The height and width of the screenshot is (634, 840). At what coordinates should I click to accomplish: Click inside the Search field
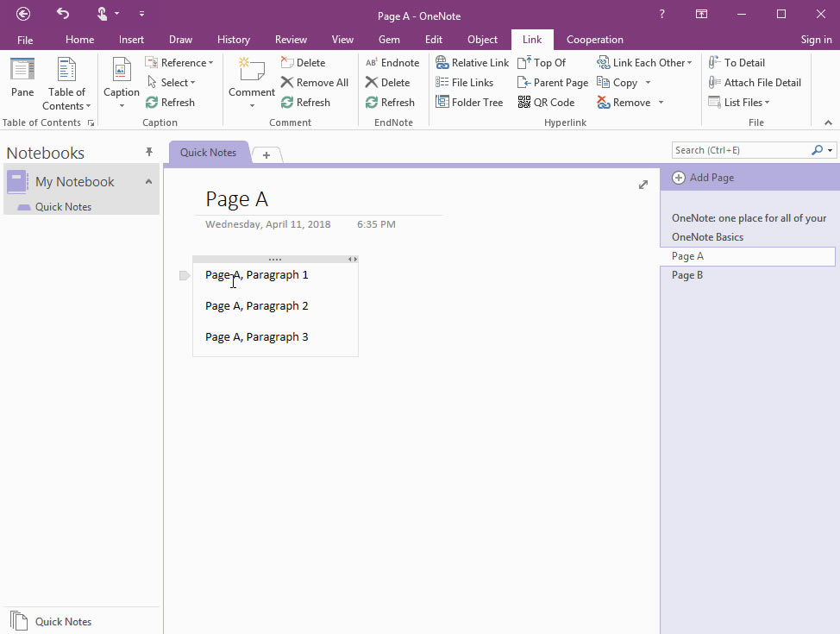coord(742,149)
